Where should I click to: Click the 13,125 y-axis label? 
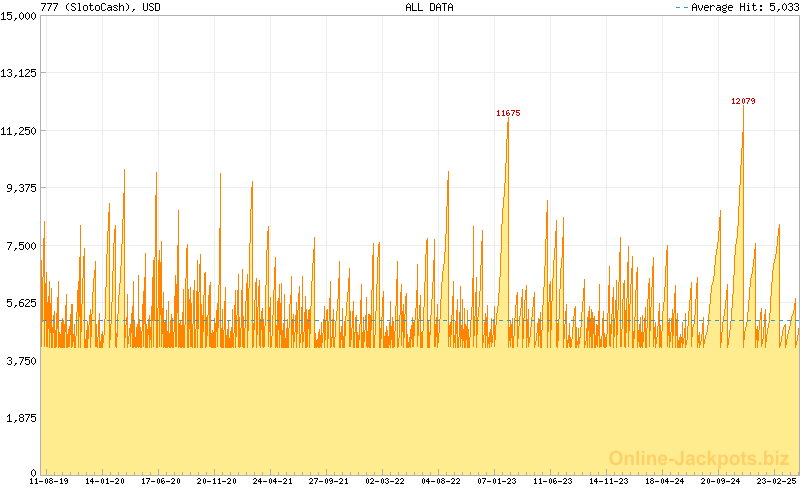pos(19,73)
